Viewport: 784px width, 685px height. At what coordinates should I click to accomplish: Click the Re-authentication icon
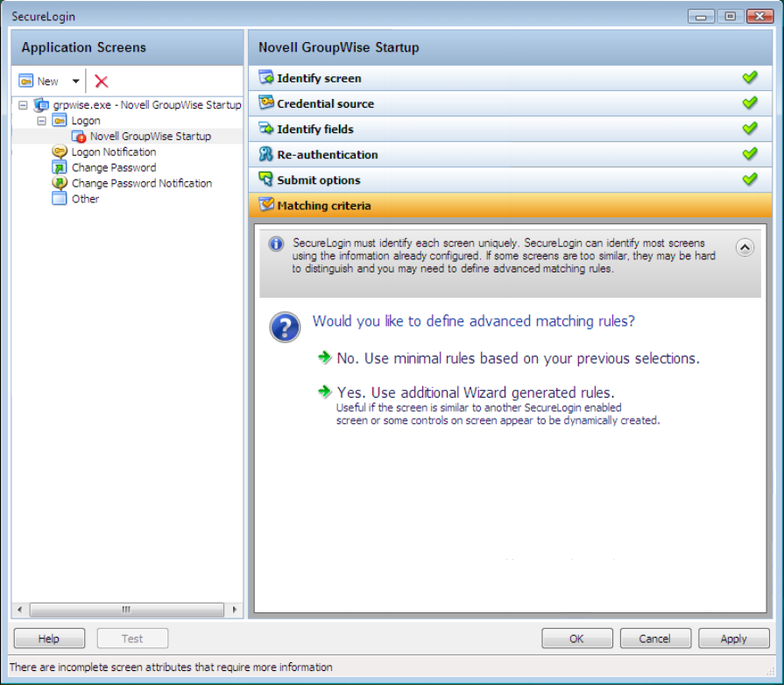tap(266, 153)
